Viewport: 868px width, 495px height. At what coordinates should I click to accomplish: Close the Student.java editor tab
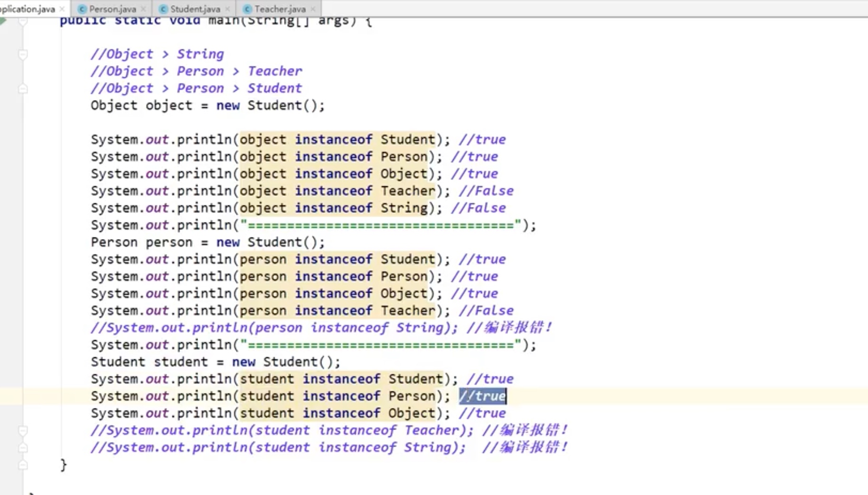point(227,9)
